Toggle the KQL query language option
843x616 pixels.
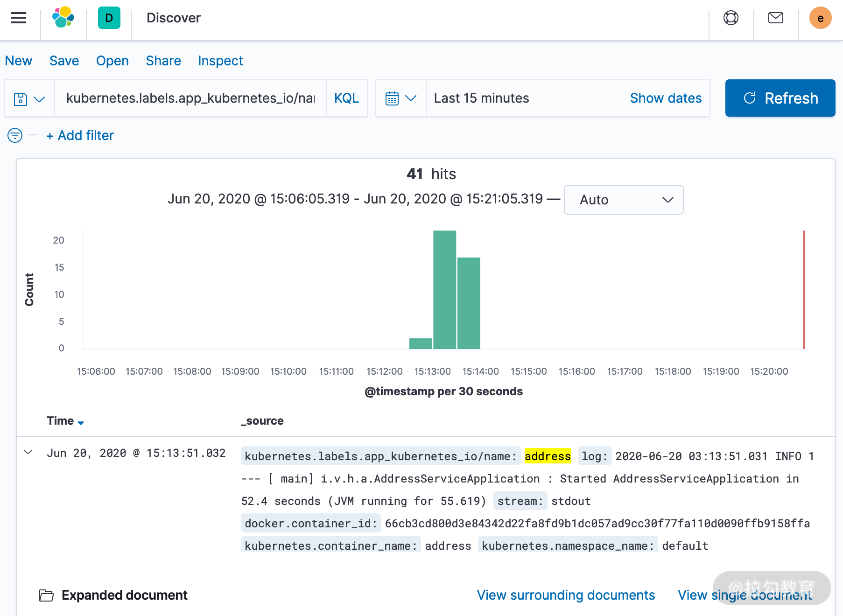[346, 98]
